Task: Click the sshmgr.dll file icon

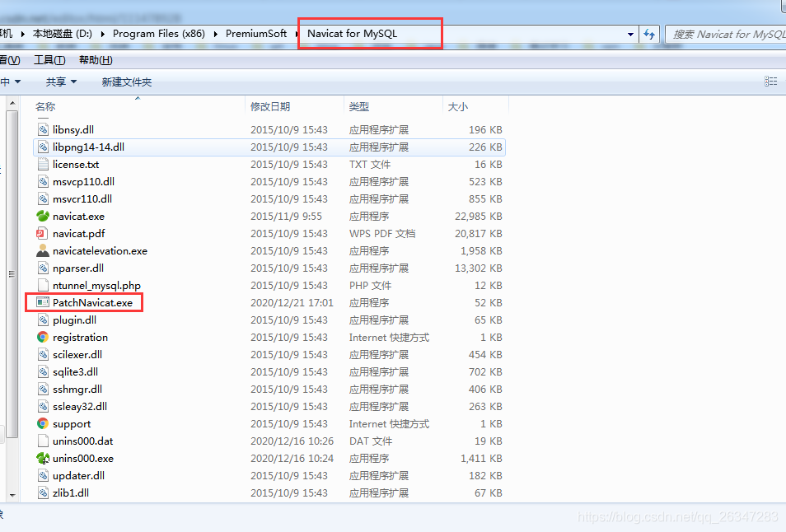Action: (x=43, y=390)
